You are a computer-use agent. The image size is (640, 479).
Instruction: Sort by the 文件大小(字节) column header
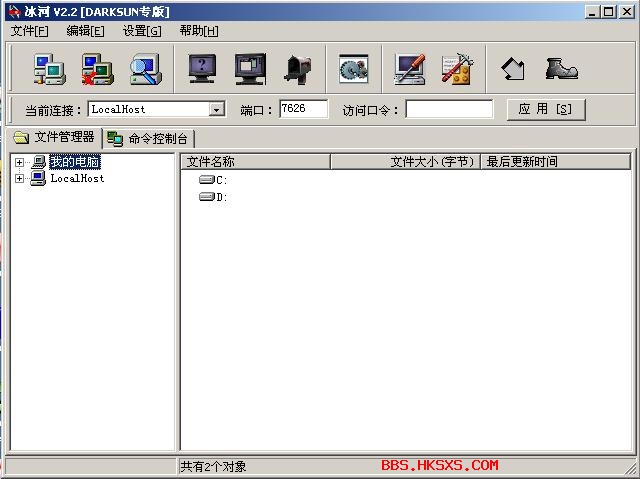[405, 162]
